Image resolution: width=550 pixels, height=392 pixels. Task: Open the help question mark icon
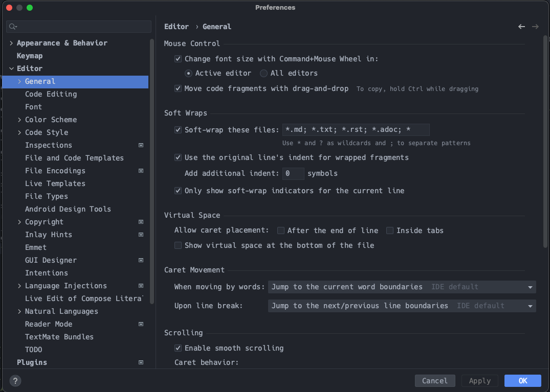[x=15, y=381]
